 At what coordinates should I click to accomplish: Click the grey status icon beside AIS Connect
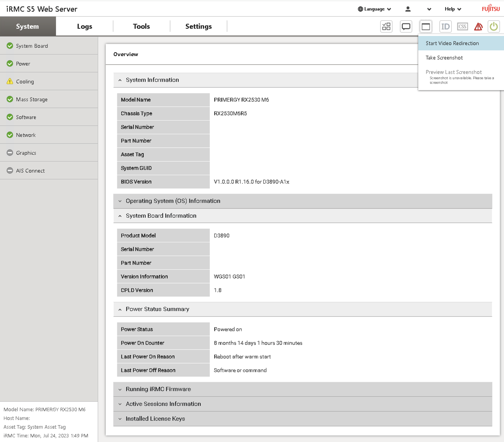(x=10, y=170)
